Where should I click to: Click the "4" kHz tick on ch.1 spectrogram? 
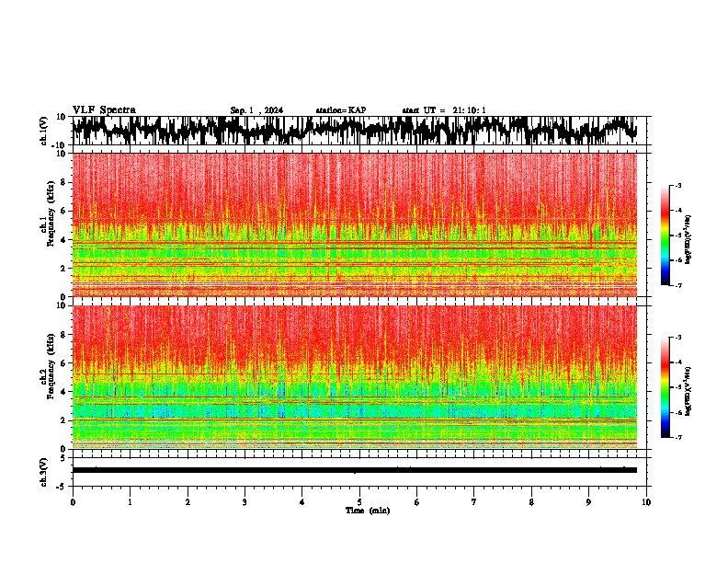point(63,240)
